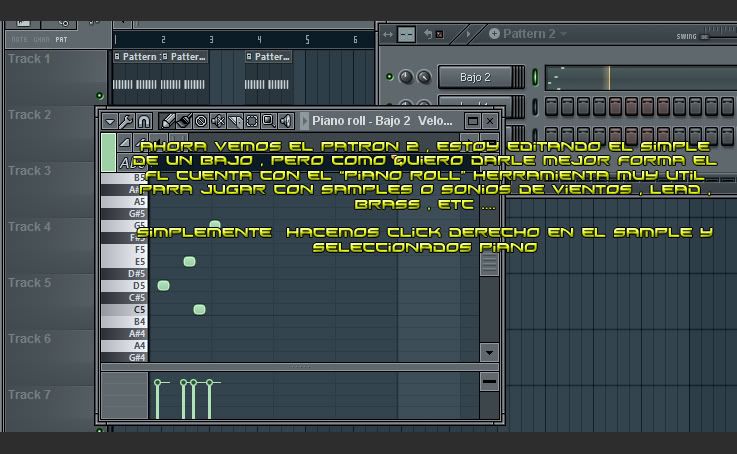Image resolution: width=737 pixels, height=454 pixels.
Task: Select the Delete tool in Piano roll
Action: pos(201,121)
